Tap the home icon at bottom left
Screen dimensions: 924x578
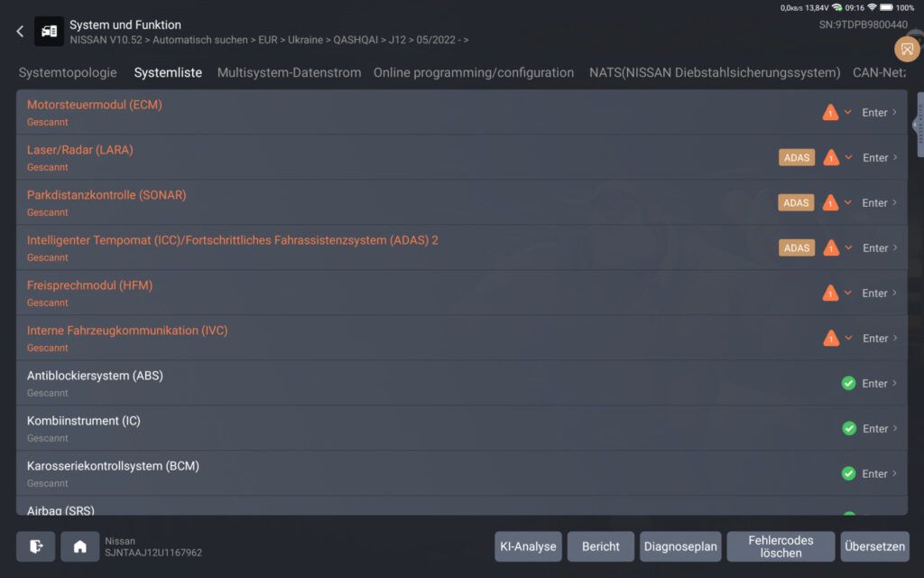[x=79, y=546]
